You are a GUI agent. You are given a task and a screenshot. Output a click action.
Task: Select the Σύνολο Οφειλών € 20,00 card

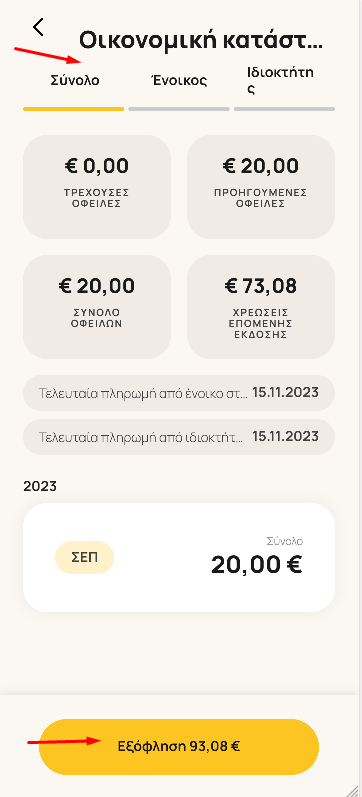coord(97,306)
